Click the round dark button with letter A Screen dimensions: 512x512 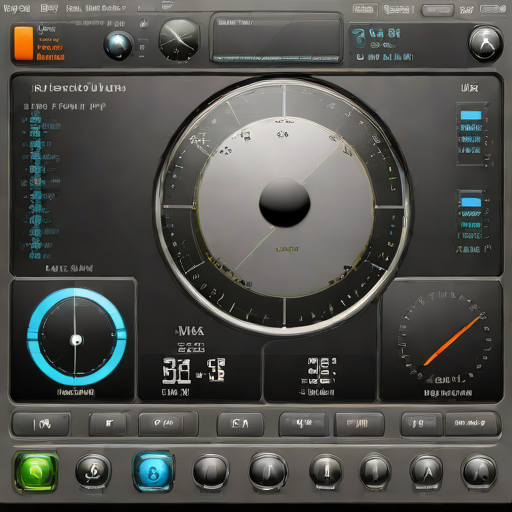pos(426,471)
